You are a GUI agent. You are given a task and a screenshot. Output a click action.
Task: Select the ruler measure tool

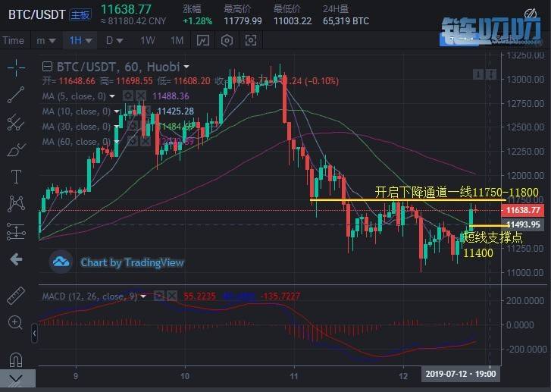16,295
